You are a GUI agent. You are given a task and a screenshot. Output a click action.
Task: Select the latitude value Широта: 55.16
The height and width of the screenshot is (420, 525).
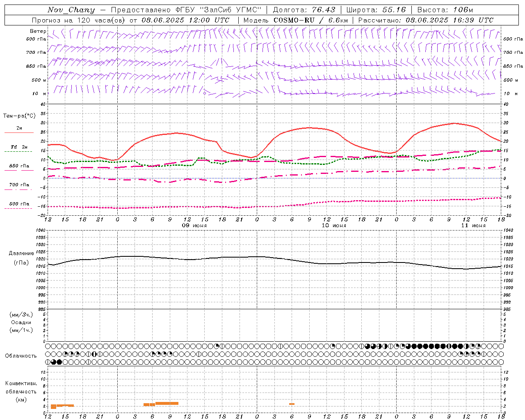(376, 10)
